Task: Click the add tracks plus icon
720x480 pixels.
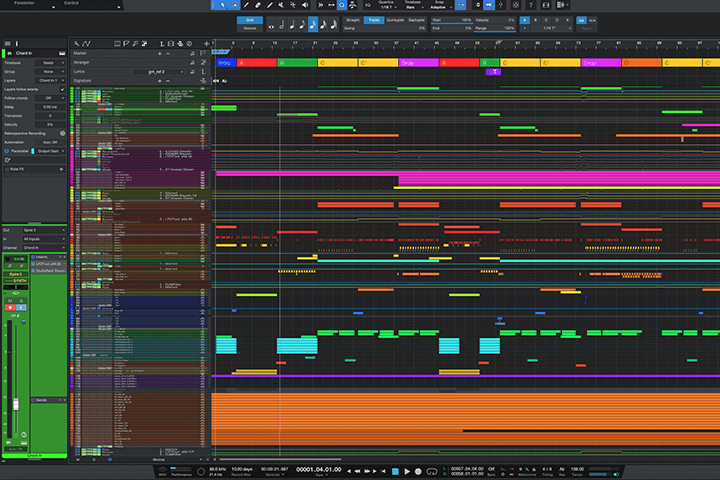Action: (x=206, y=44)
